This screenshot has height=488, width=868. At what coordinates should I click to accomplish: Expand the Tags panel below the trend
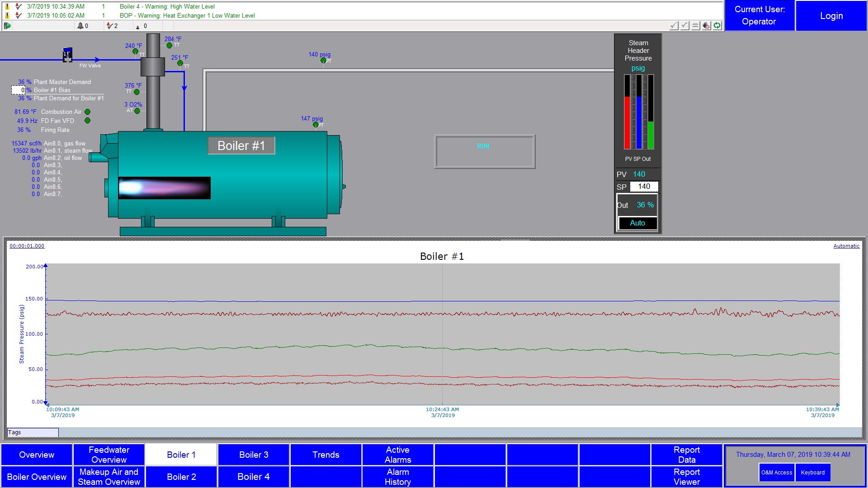pyautogui.click(x=33, y=432)
